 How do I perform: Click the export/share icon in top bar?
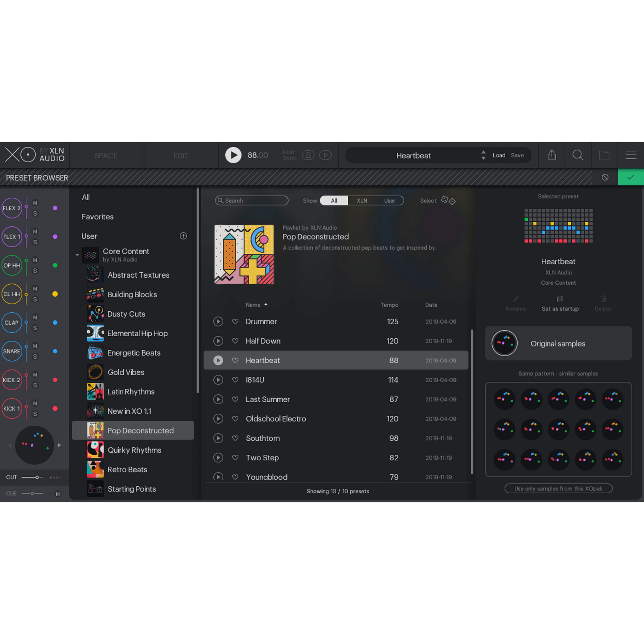[x=552, y=155]
